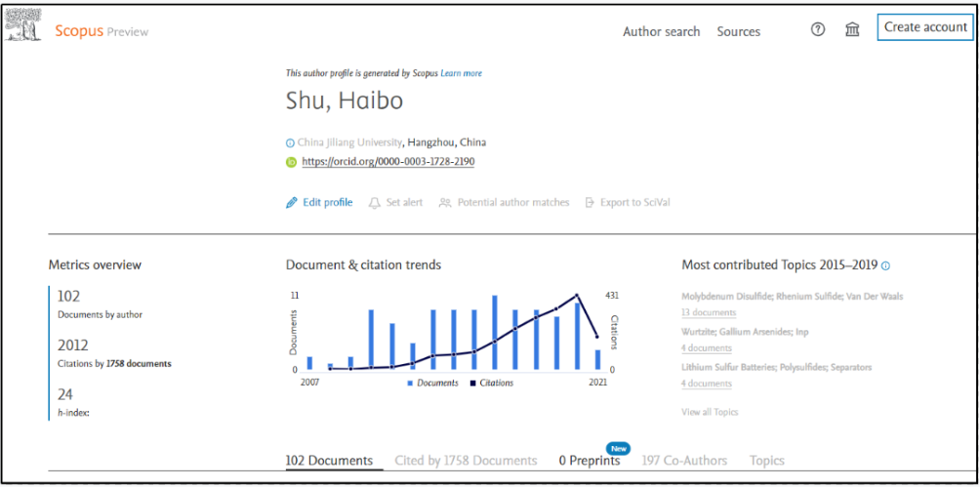This screenshot has height=487, width=980.
Task: Select the 0 Preprints tab
Action: pyautogui.click(x=589, y=461)
